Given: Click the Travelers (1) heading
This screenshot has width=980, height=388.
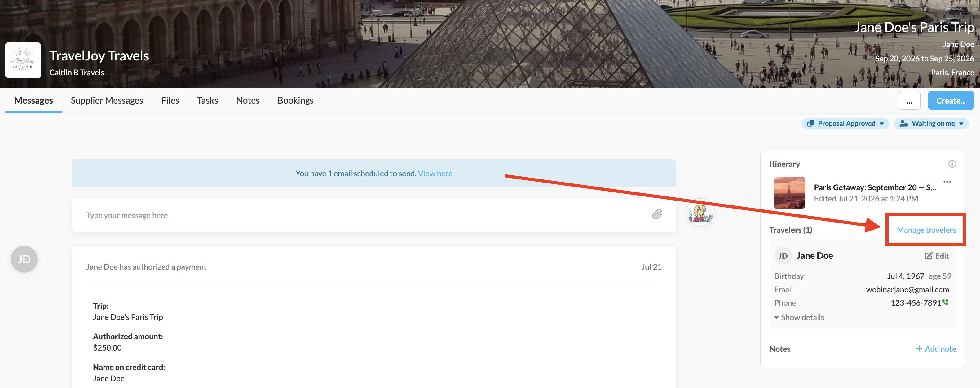Looking at the screenshot, I should (791, 230).
